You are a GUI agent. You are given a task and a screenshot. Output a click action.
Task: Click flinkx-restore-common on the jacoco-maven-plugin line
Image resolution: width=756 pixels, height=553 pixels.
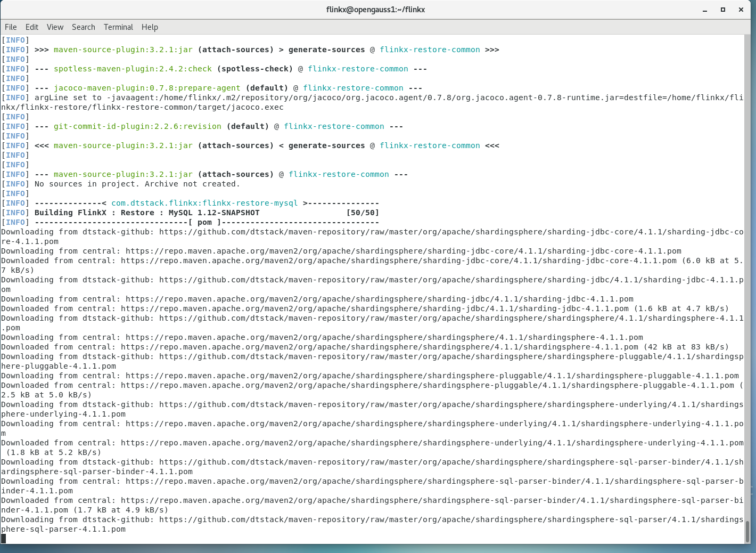(353, 88)
